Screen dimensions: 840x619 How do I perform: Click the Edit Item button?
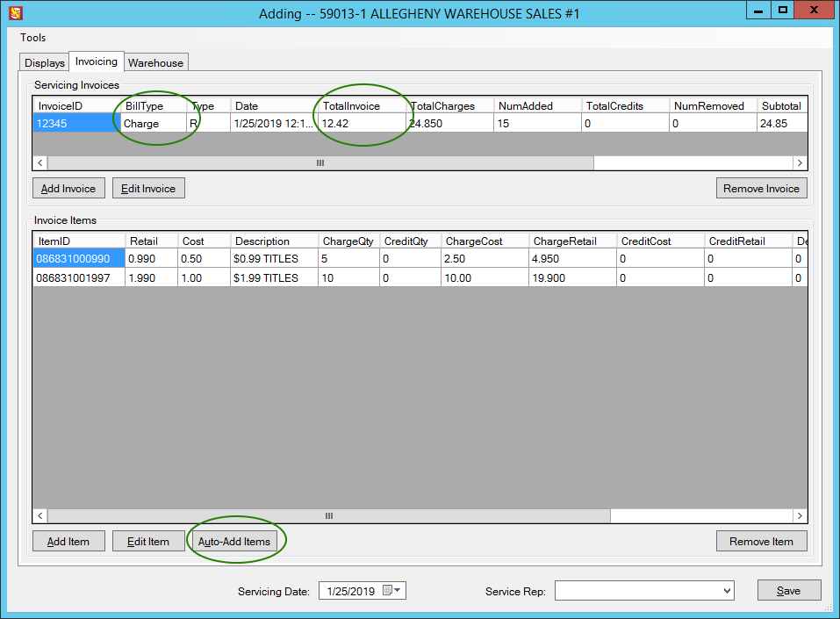click(148, 541)
